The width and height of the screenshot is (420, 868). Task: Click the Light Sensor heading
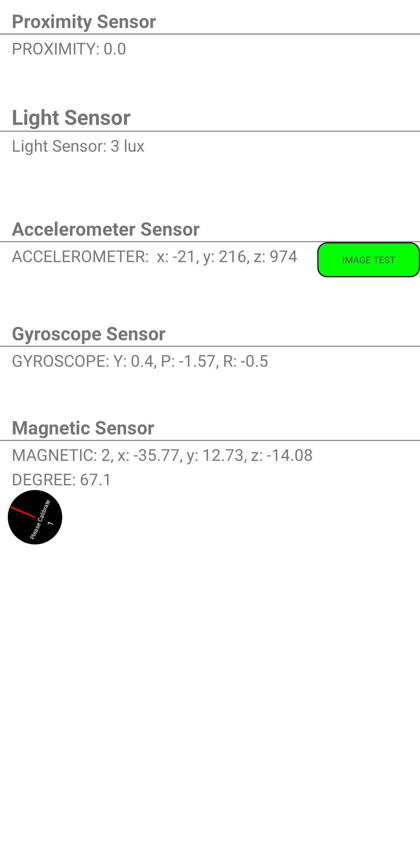coord(71,117)
